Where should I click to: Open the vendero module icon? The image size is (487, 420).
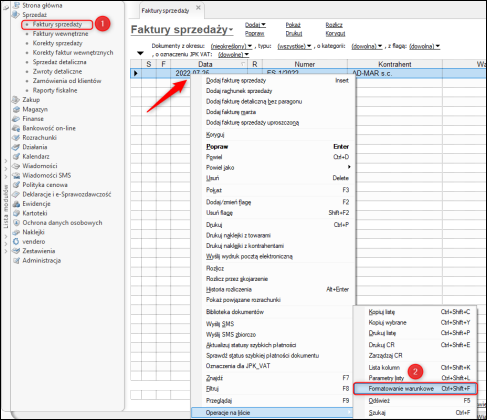pyautogui.click(x=16, y=242)
